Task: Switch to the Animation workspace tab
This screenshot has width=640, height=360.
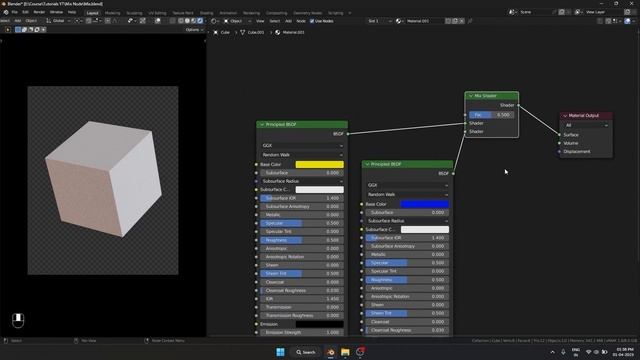Action: pos(228,13)
